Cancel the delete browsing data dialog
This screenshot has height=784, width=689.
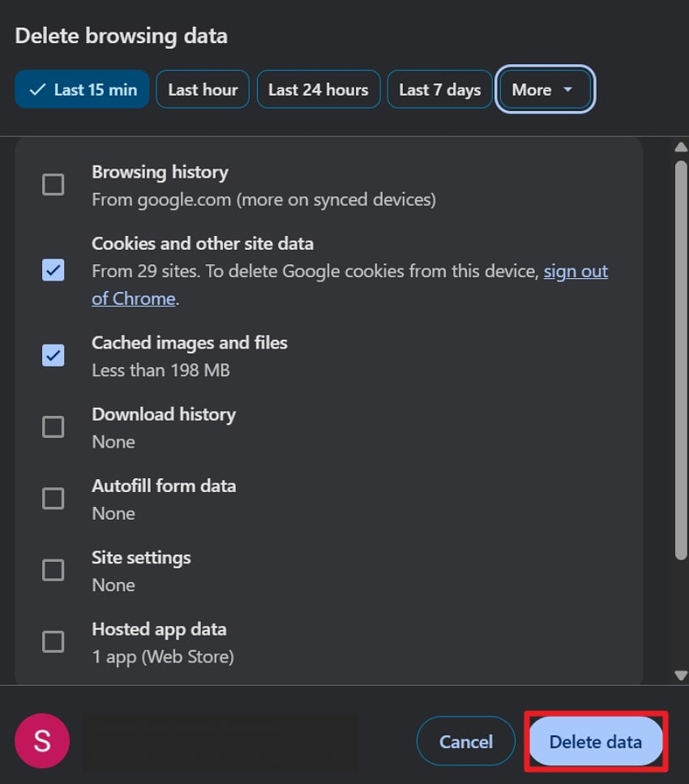465,740
